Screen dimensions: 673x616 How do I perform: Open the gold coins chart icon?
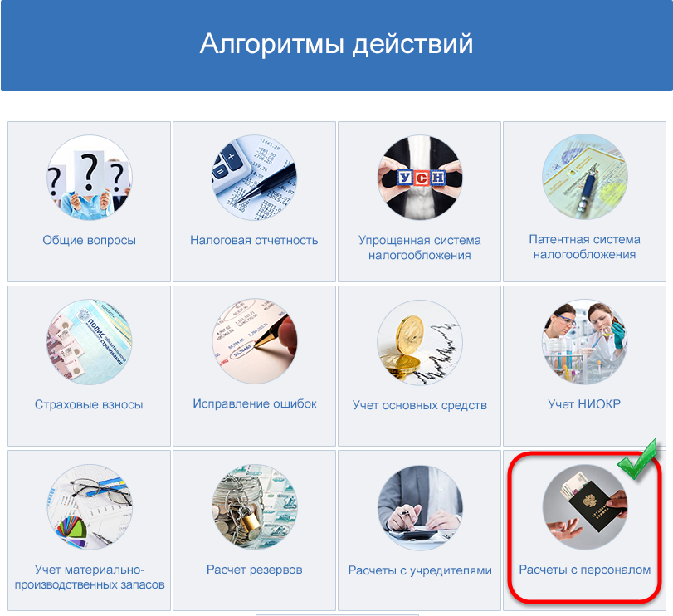(420, 342)
